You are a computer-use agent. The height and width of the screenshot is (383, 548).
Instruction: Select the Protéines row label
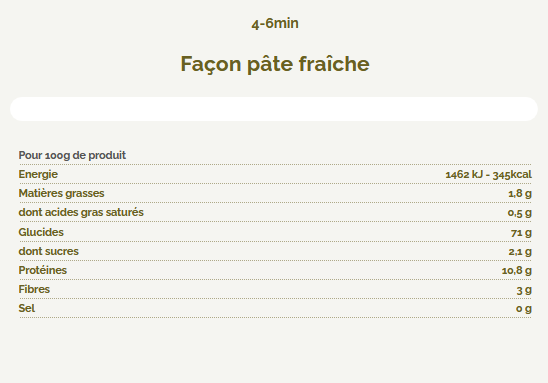coord(43,270)
